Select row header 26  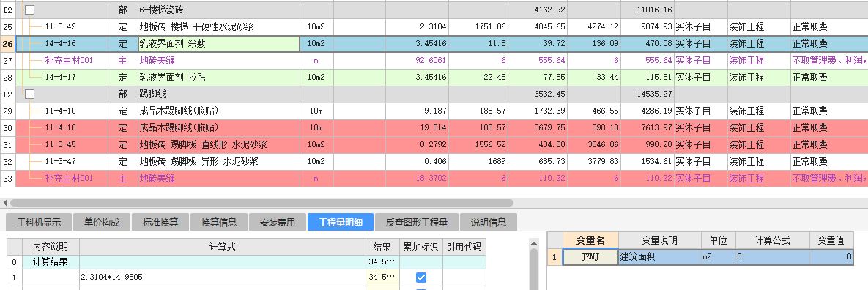click(x=8, y=44)
